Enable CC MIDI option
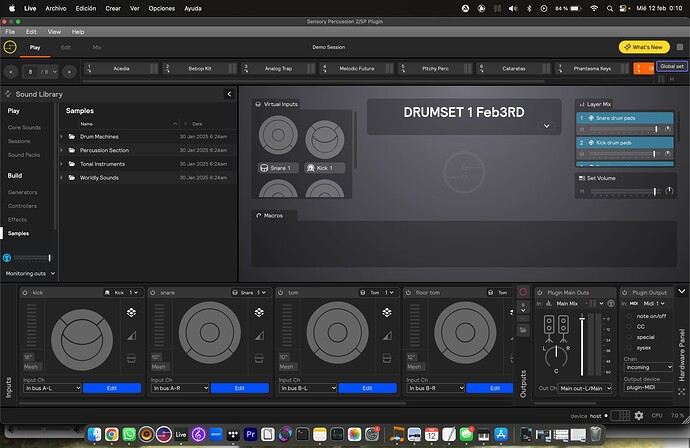Image resolution: width=690 pixels, height=448 pixels. [x=629, y=327]
